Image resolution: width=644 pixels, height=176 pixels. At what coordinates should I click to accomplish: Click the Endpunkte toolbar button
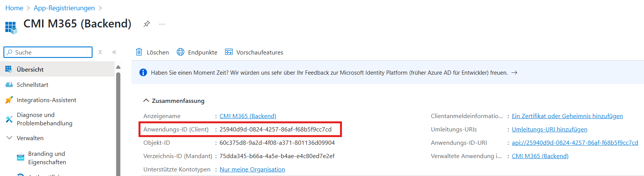click(x=197, y=52)
